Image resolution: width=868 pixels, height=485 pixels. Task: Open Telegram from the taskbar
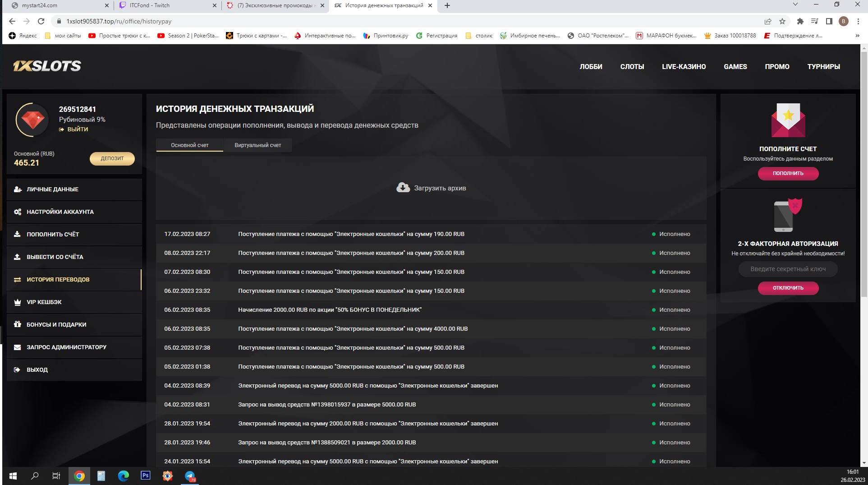(x=190, y=476)
